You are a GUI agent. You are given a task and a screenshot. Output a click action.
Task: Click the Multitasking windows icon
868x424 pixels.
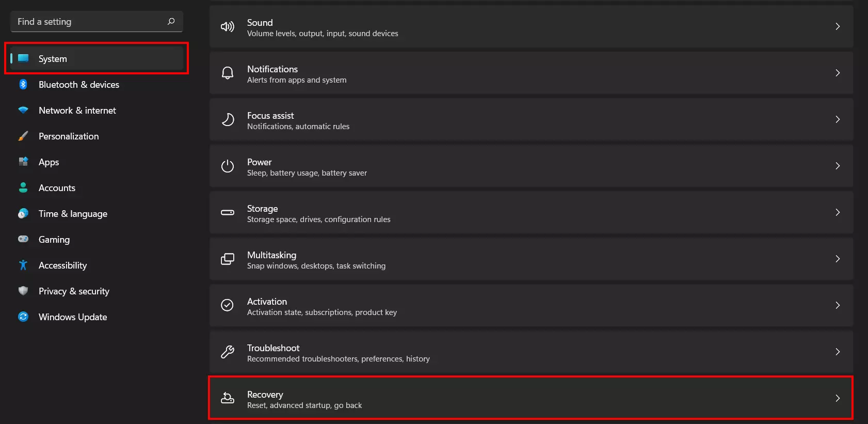(x=228, y=259)
